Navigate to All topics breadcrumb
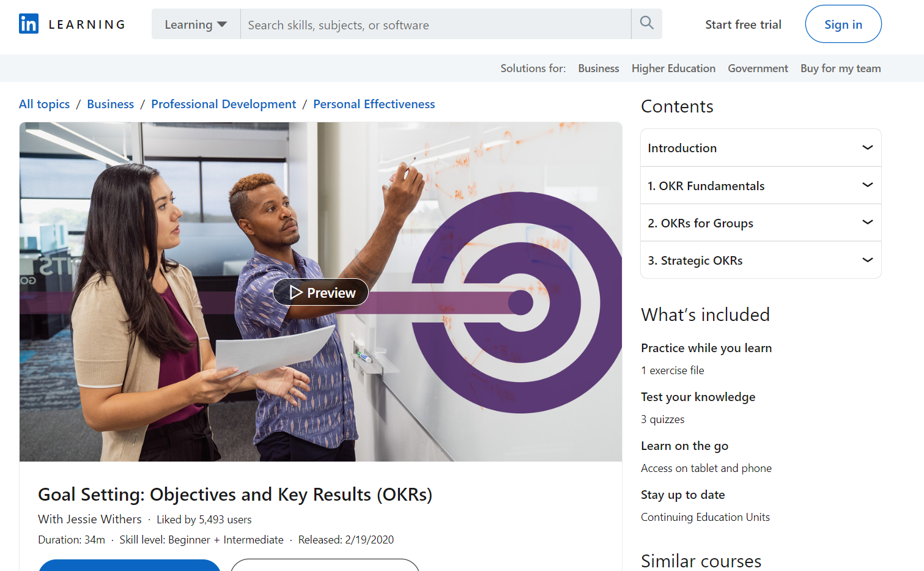The image size is (924, 571). pos(43,104)
